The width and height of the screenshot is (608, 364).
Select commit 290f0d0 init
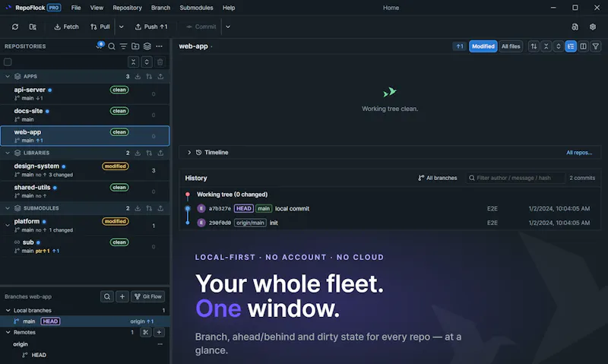click(390, 223)
